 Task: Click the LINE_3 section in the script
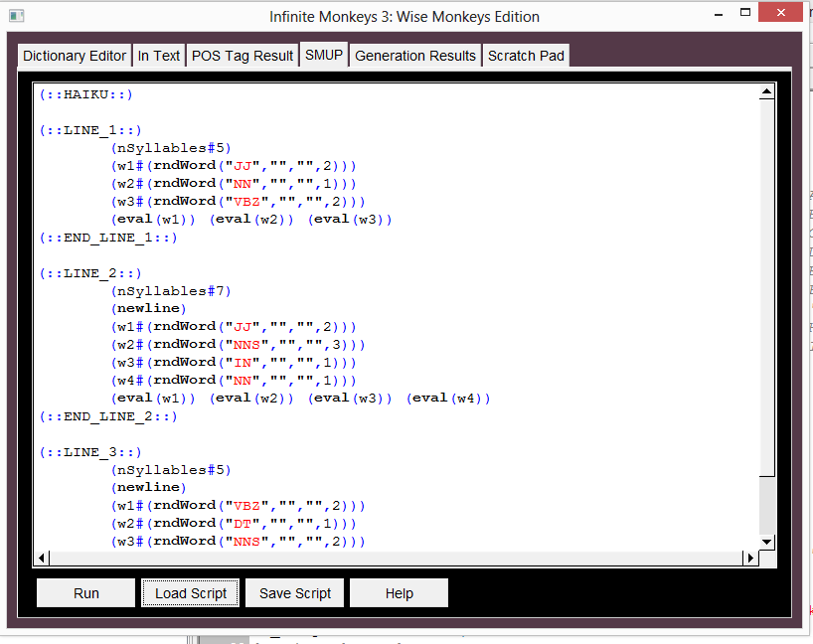coord(87,451)
